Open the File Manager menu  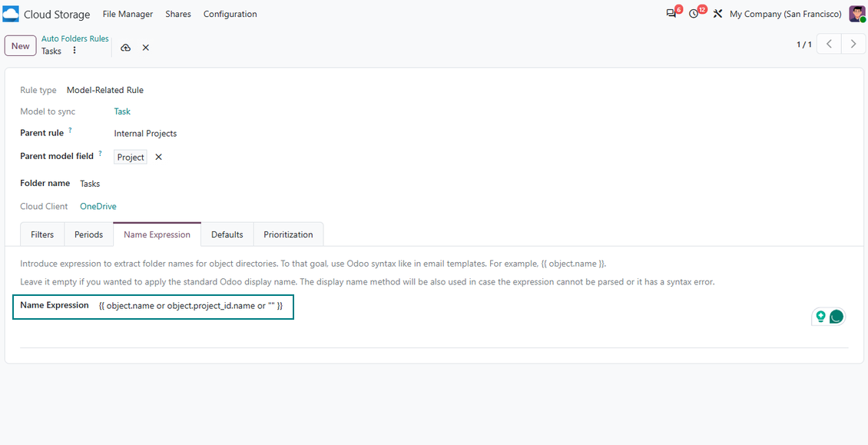click(128, 14)
